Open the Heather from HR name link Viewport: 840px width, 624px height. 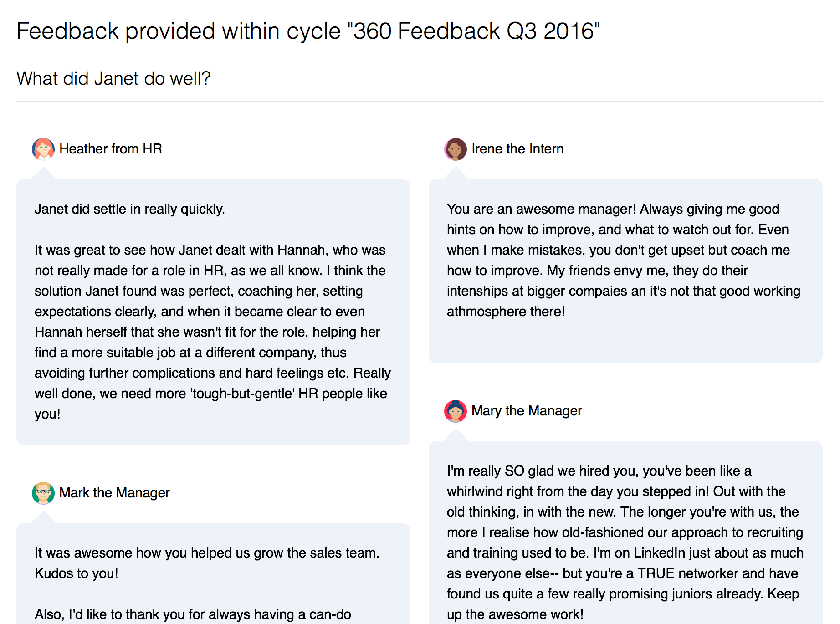click(111, 149)
